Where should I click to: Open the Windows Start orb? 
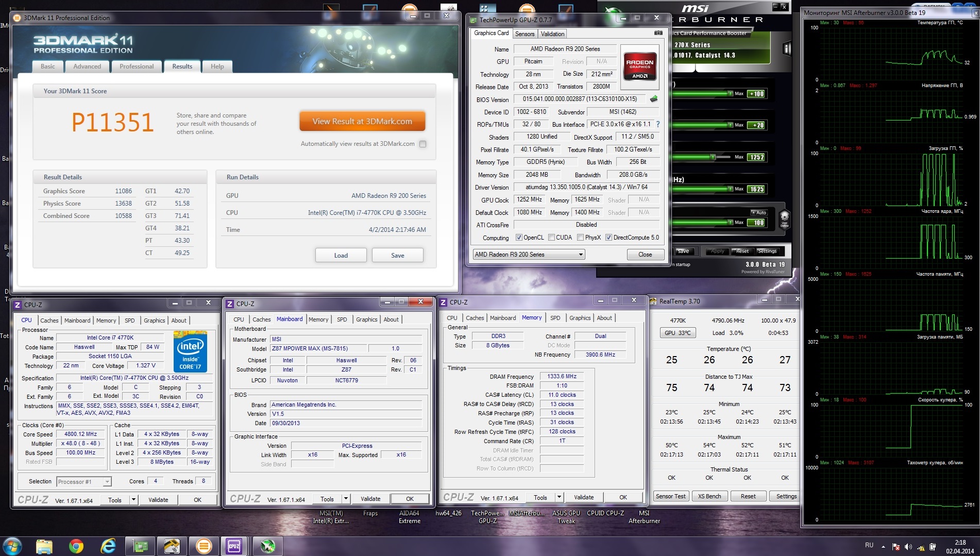coord(12,546)
